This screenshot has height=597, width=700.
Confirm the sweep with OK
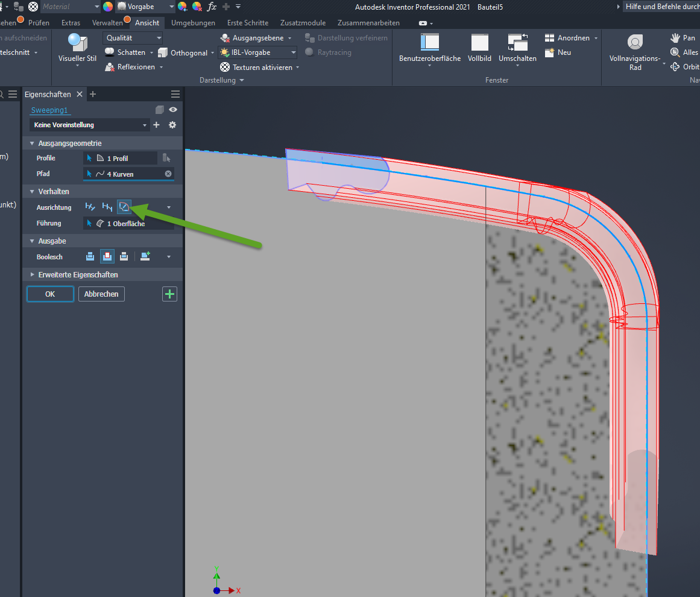[50, 294]
